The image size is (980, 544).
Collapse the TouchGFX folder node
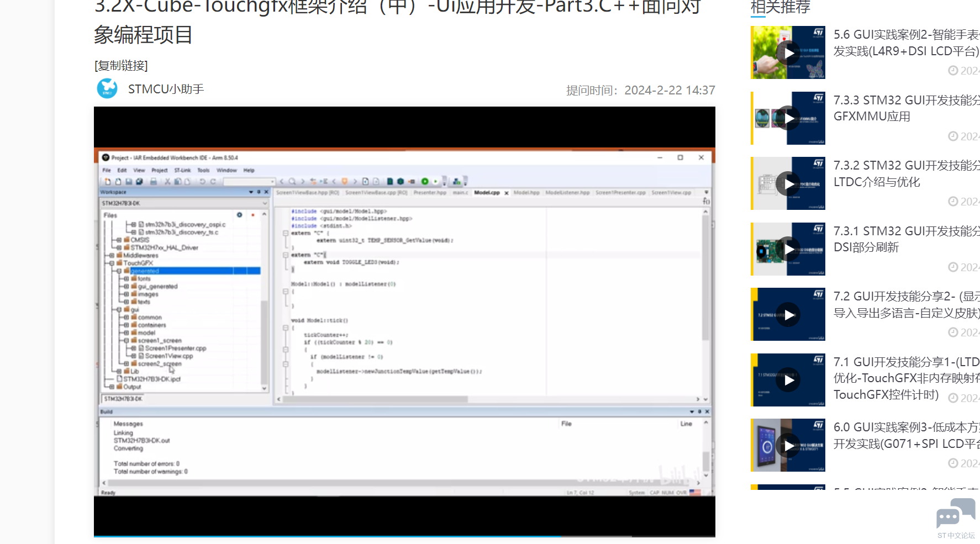coord(112,263)
